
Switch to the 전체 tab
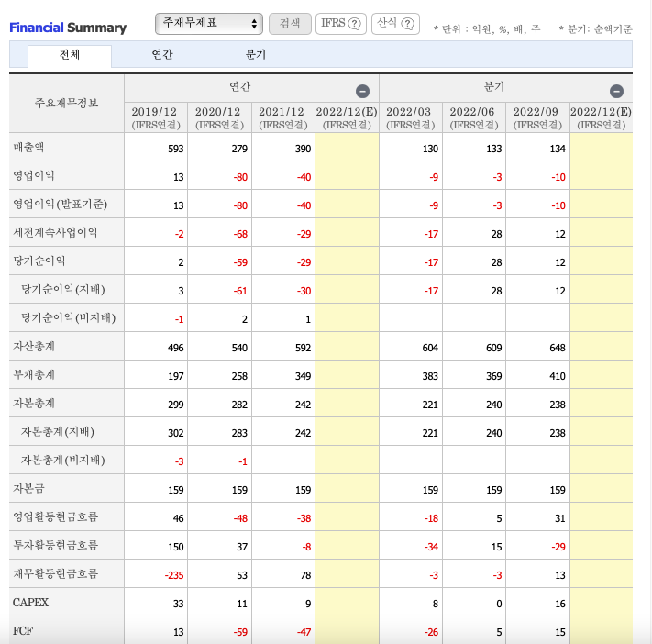point(70,55)
